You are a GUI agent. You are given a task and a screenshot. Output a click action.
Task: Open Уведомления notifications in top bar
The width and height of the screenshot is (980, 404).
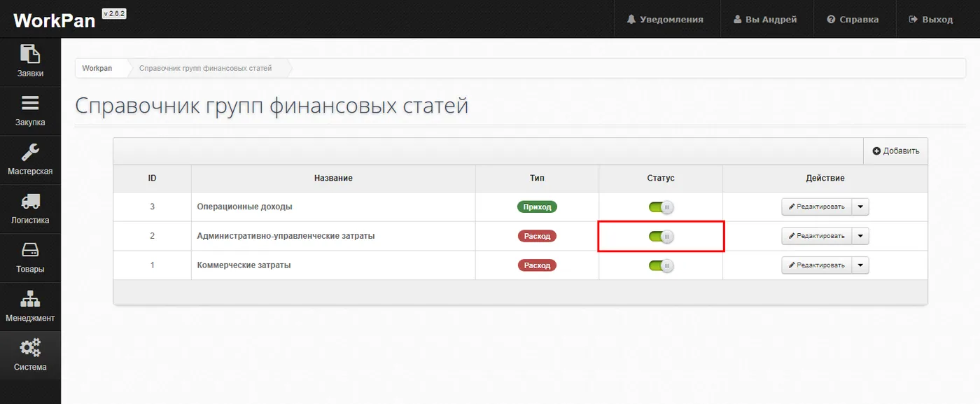pyautogui.click(x=666, y=19)
